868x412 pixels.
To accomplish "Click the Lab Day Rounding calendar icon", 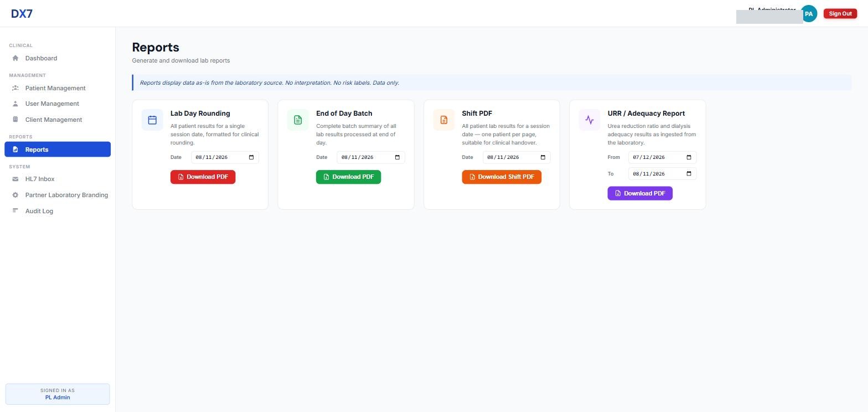I will coord(152,120).
